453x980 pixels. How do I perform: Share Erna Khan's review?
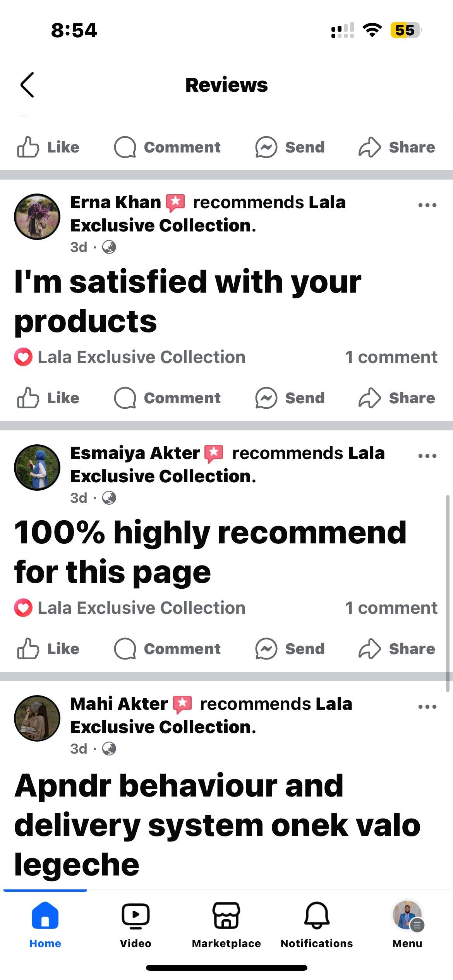click(x=397, y=398)
